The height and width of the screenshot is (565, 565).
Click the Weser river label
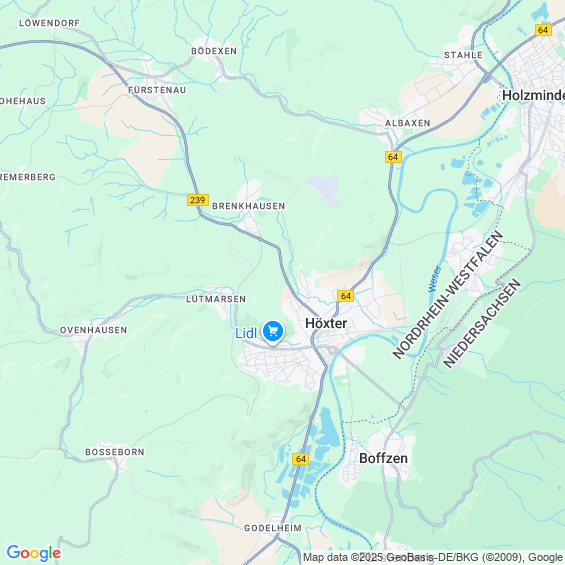click(x=434, y=279)
